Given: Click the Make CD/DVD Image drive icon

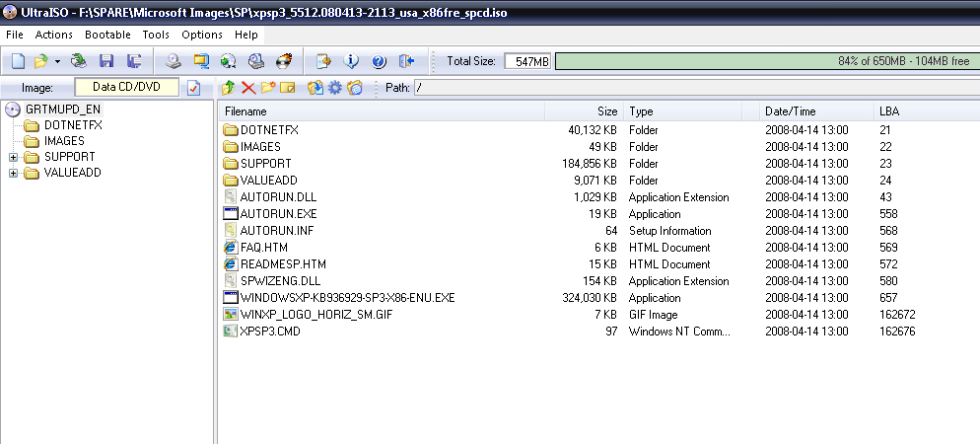Looking at the screenshot, I should tap(174, 61).
